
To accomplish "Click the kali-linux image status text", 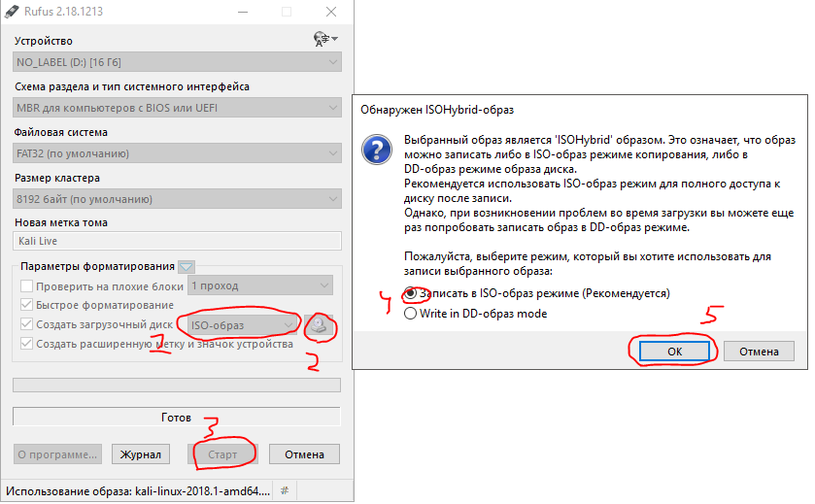I will pyautogui.click(x=138, y=491).
